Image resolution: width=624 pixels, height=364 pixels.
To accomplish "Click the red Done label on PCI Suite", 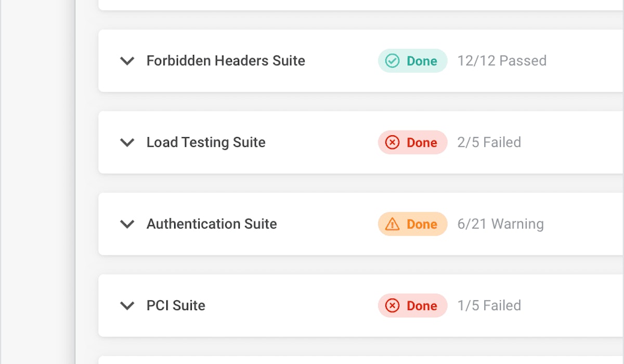I will point(422,306).
